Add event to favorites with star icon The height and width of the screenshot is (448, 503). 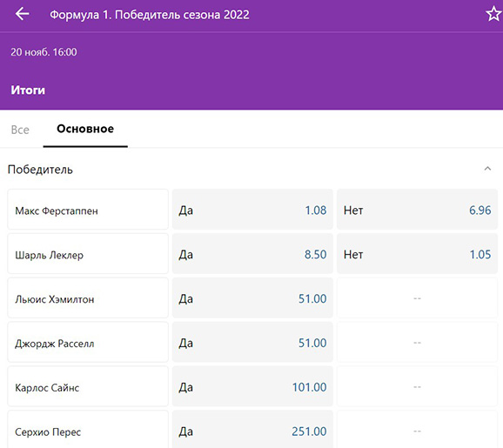493,15
